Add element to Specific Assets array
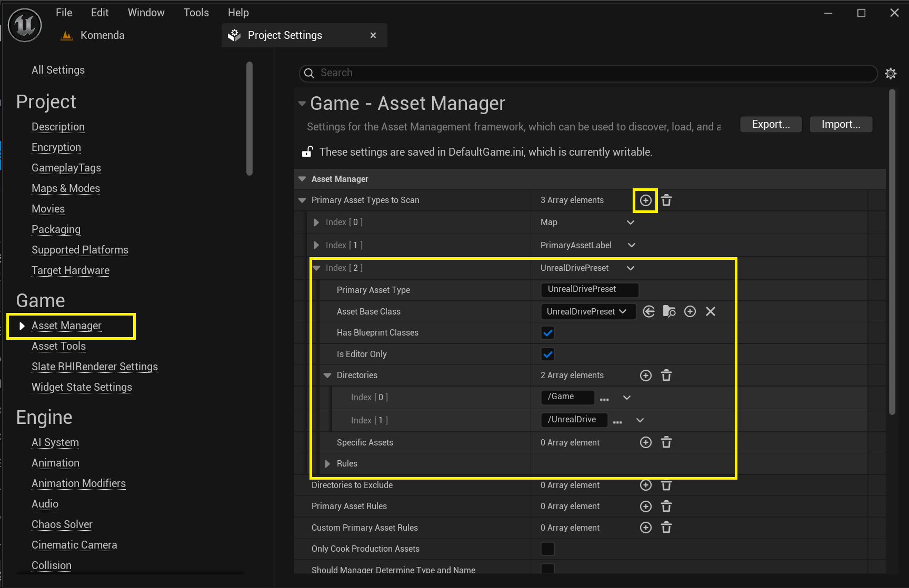This screenshot has height=588, width=909. click(646, 442)
